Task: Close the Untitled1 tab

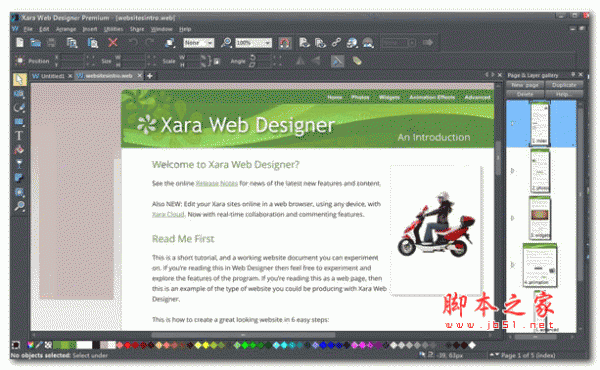Action: [x=70, y=76]
